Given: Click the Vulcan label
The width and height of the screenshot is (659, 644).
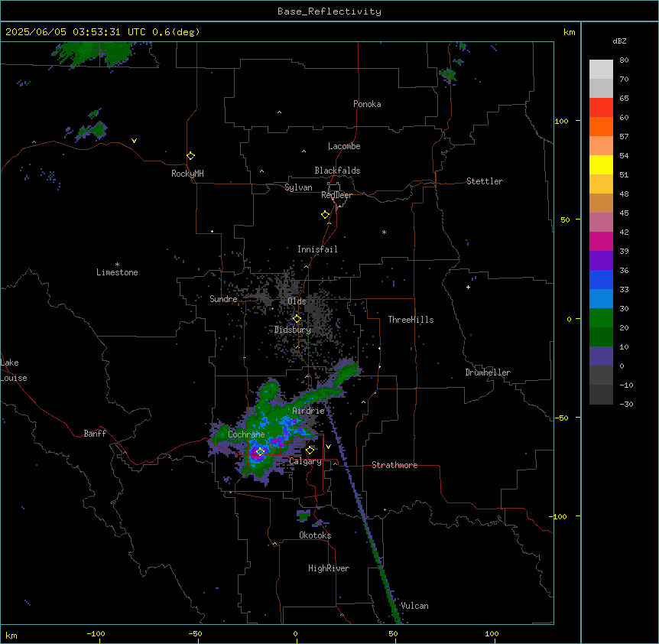Looking at the screenshot, I should click(415, 606).
